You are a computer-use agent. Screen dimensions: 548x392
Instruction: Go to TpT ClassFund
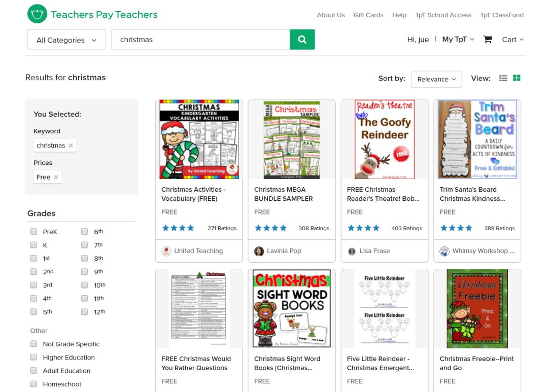pos(501,15)
